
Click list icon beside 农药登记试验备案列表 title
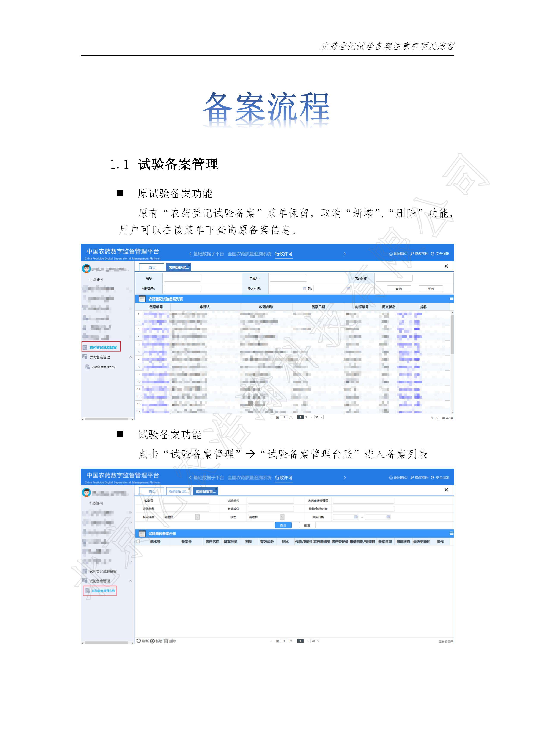(142, 299)
